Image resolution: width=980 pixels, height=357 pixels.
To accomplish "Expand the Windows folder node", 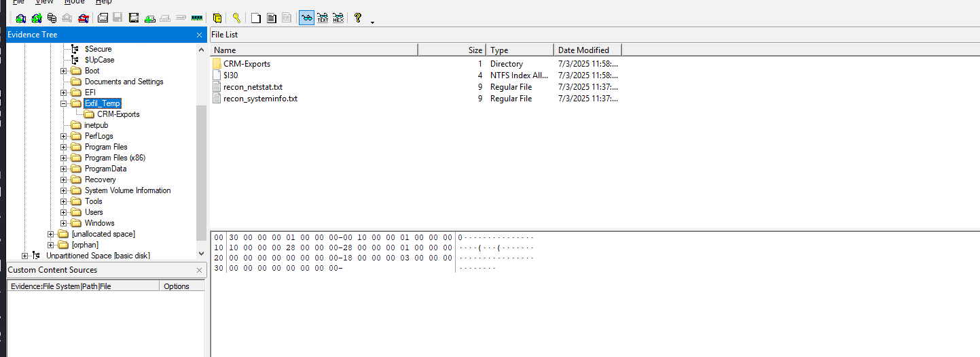I will click(64, 223).
